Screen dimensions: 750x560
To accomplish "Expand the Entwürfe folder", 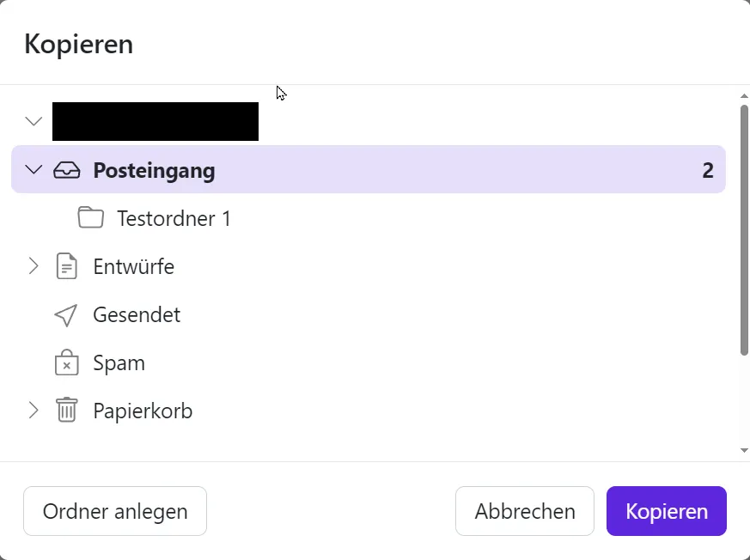I will click(x=33, y=266).
